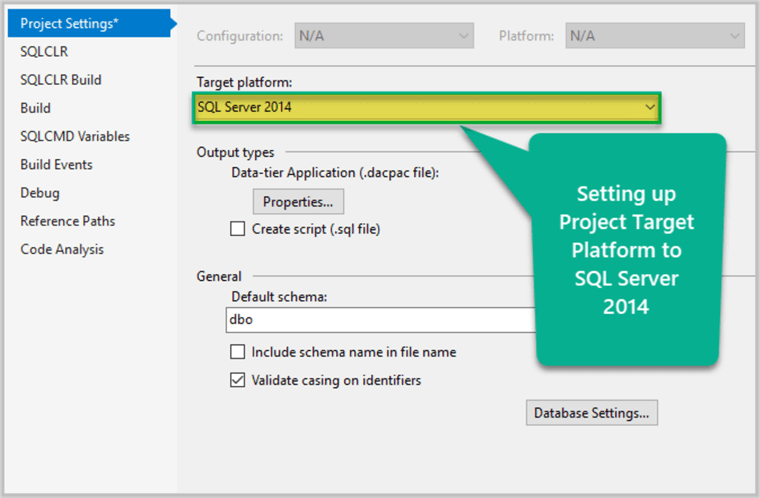Open Database Settings... dialog
The width and height of the screenshot is (760, 498).
point(592,413)
